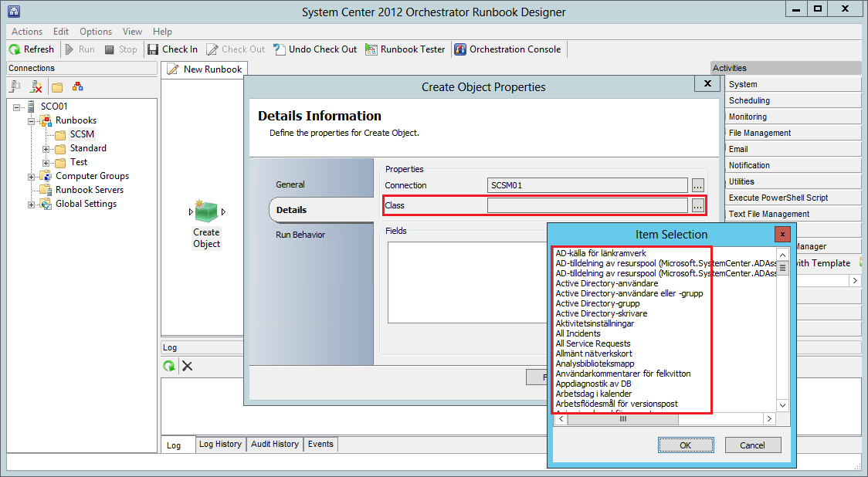Expand the Computer Groups node

point(32,177)
